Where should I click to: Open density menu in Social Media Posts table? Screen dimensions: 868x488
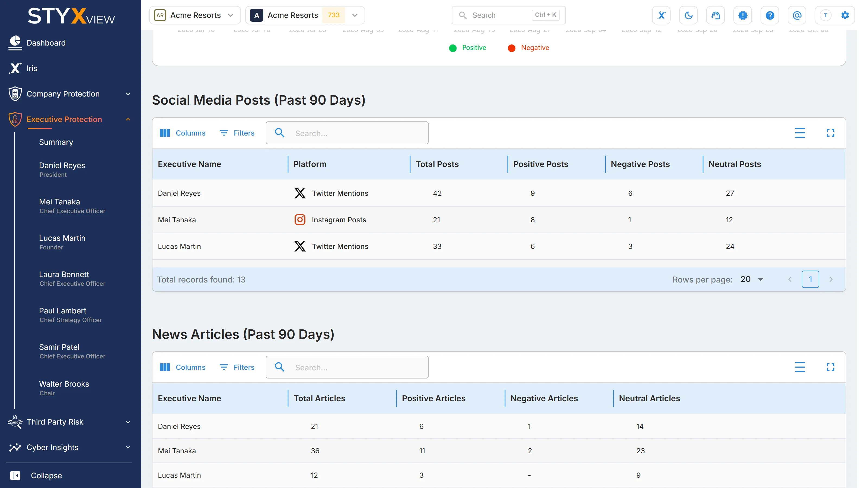point(800,133)
